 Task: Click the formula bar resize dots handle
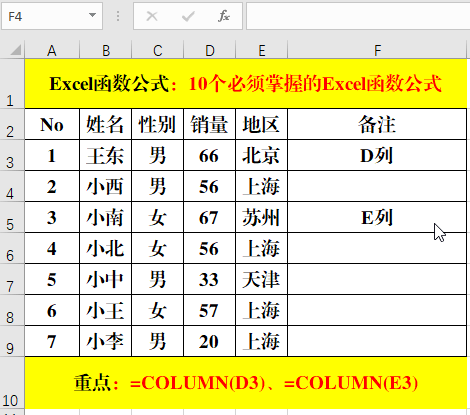(118, 16)
